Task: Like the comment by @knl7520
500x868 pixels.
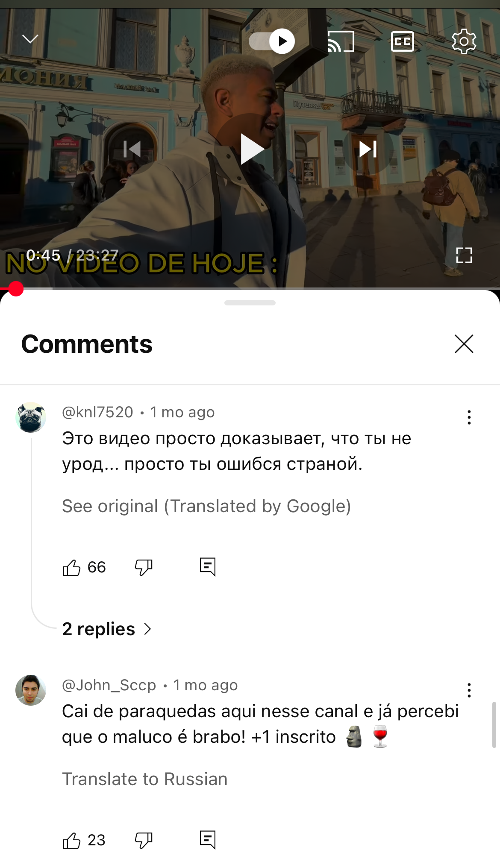Action: pos(71,568)
